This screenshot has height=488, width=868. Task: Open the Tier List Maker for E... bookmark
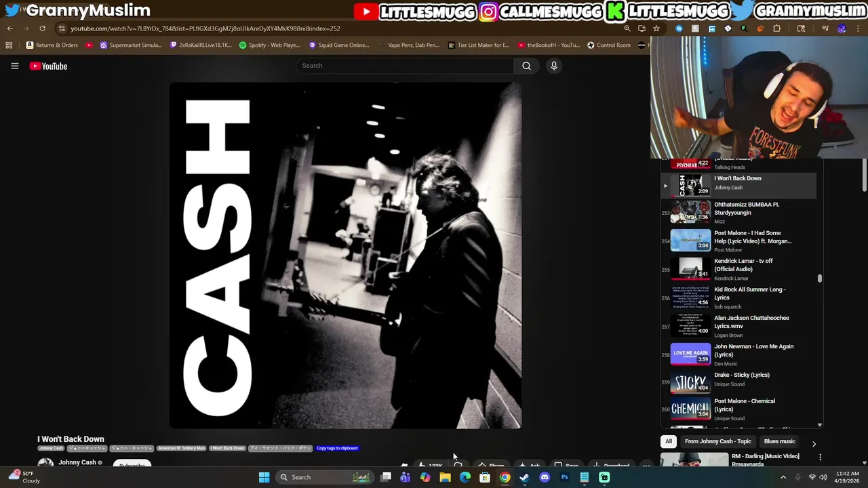(478, 45)
